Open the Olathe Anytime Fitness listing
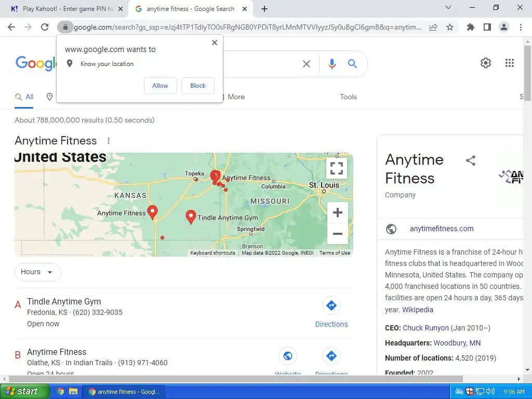Image resolution: width=532 pixels, height=399 pixels. [57, 352]
